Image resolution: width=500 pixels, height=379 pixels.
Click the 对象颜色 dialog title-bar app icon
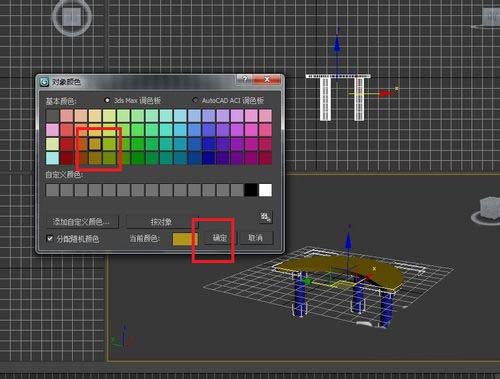tap(44, 82)
